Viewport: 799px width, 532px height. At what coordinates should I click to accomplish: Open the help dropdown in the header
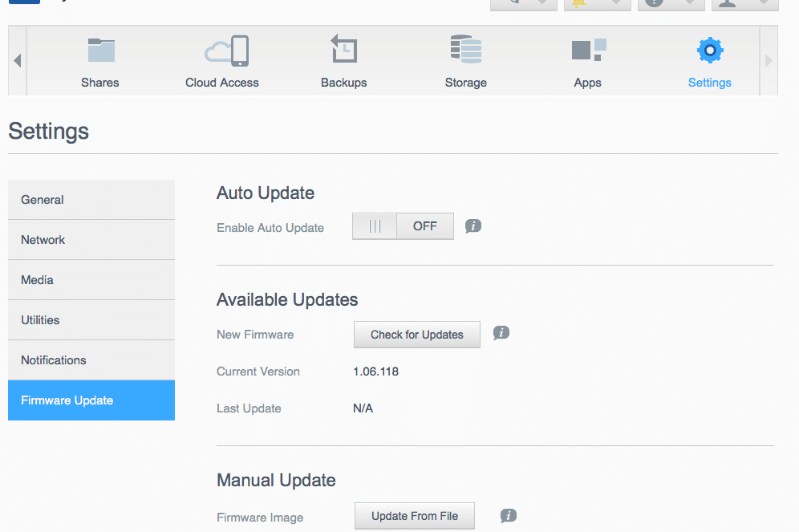[x=671, y=4]
